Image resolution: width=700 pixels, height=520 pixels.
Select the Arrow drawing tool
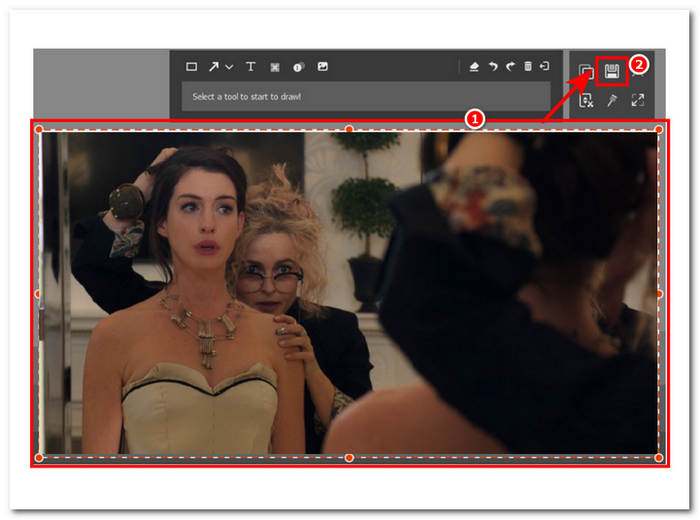click(213, 67)
